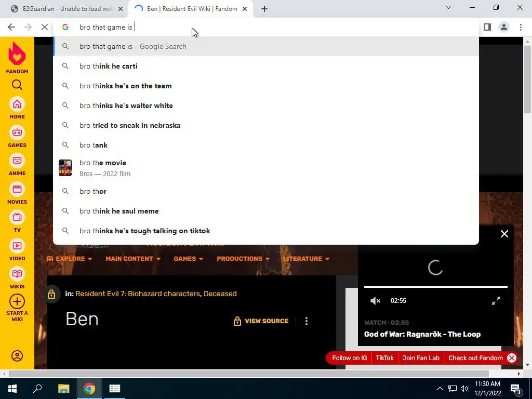Select suggestion 'bro thor'
The height and width of the screenshot is (399, 532).
(266, 191)
